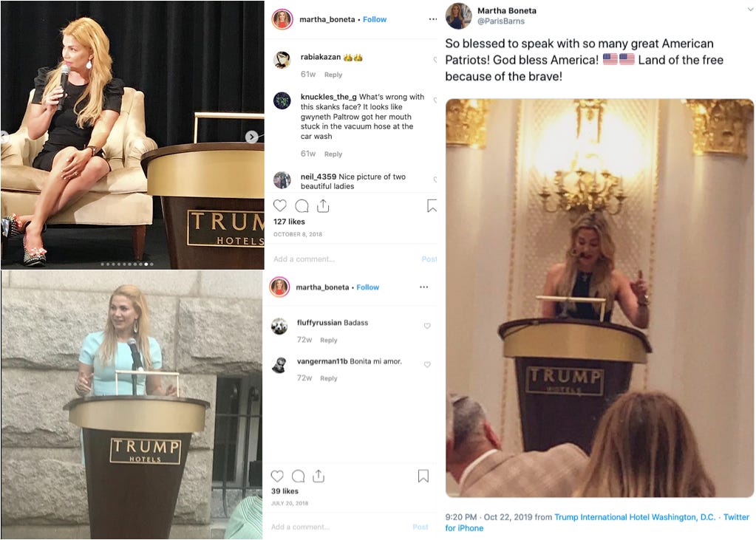756x540 pixels.
Task: Go to next photo in carousel
Action: [x=252, y=137]
